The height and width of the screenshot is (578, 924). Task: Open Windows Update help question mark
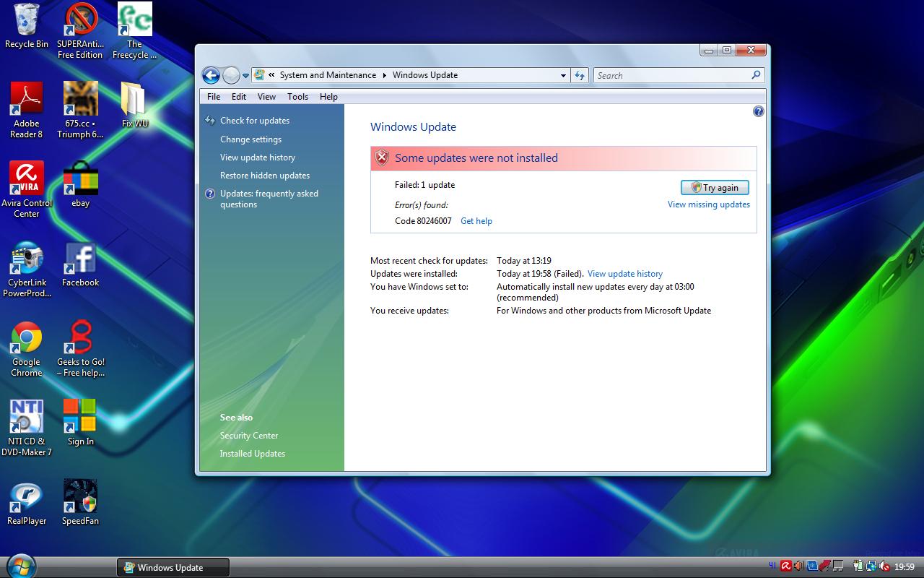click(x=758, y=111)
